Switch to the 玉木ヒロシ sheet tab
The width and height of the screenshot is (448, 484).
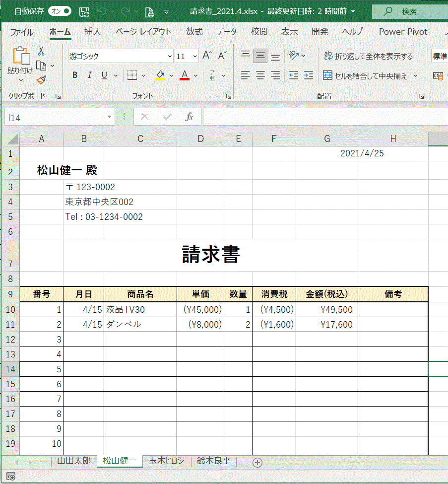click(x=167, y=461)
